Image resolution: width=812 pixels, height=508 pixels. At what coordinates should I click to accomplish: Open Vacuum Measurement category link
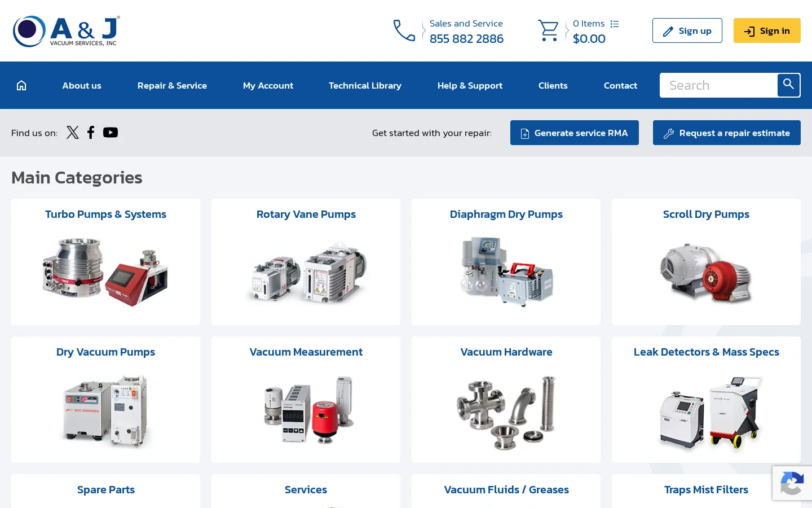tap(306, 352)
